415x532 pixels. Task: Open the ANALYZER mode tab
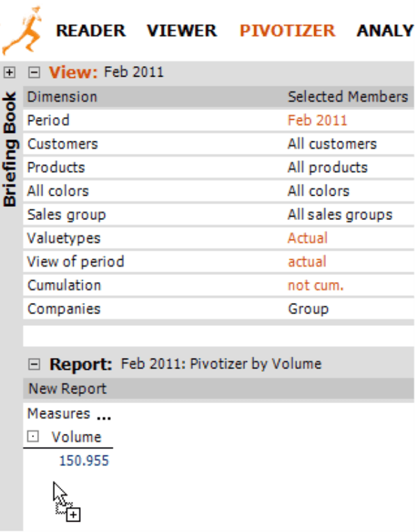pyautogui.click(x=386, y=31)
